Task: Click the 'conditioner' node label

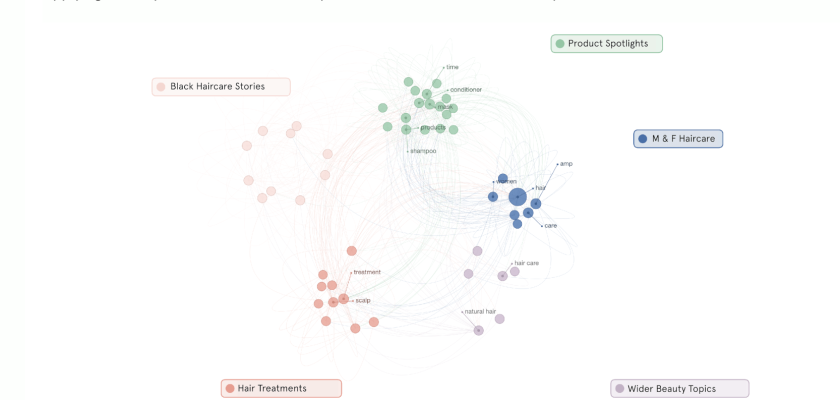Action: point(466,90)
